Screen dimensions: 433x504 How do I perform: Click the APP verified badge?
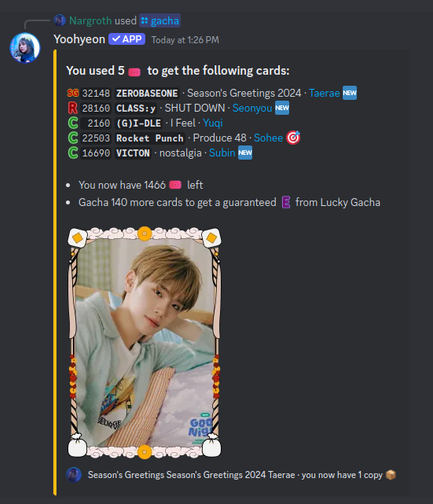[127, 39]
